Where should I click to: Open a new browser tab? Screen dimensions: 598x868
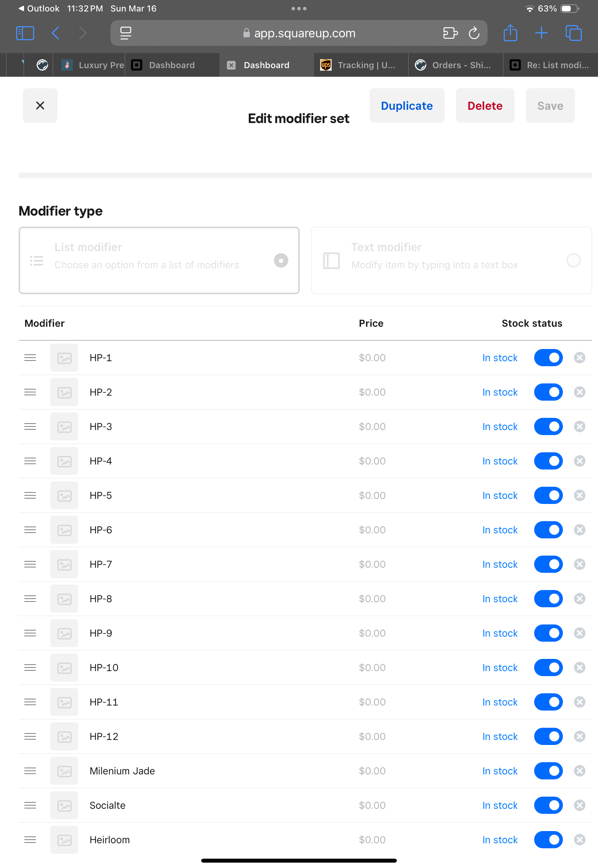tap(541, 33)
